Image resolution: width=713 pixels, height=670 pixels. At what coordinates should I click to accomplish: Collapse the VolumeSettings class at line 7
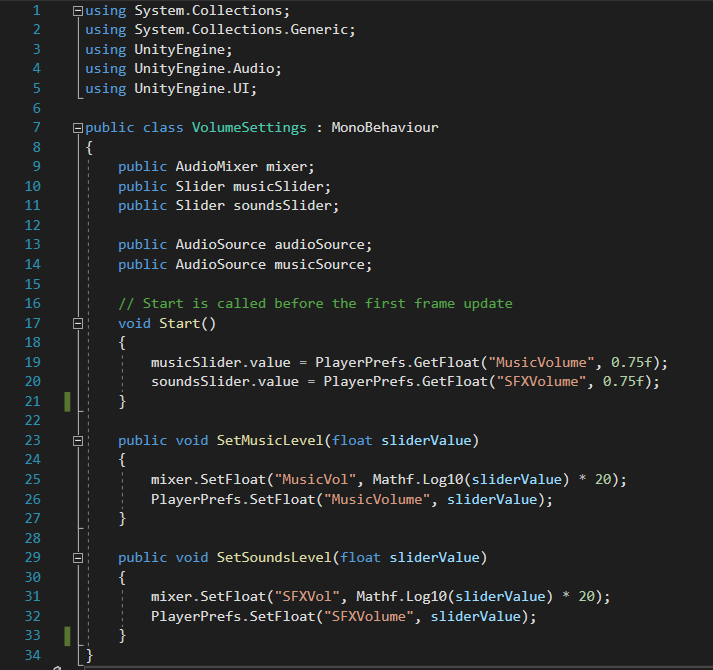click(x=78, y=128)
